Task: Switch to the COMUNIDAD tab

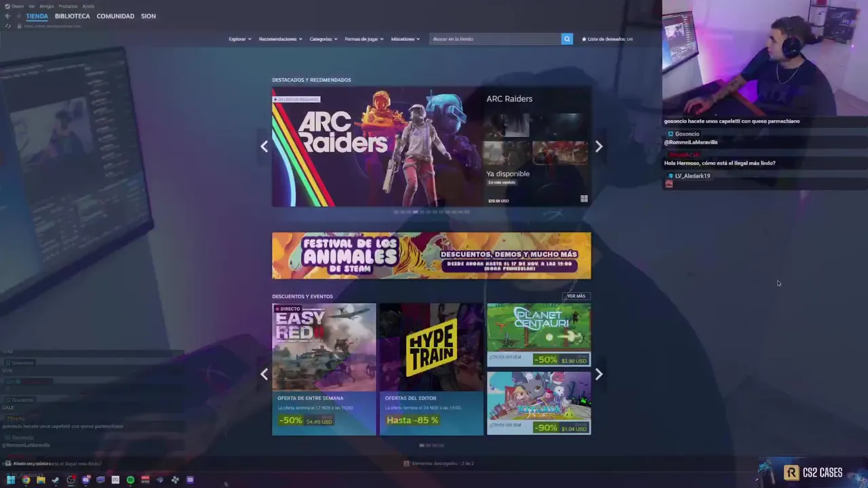Action: [x=115, y=16]
